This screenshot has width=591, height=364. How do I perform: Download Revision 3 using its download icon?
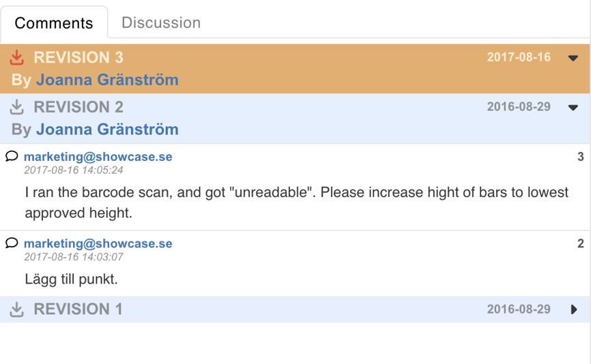pos(18,57)
